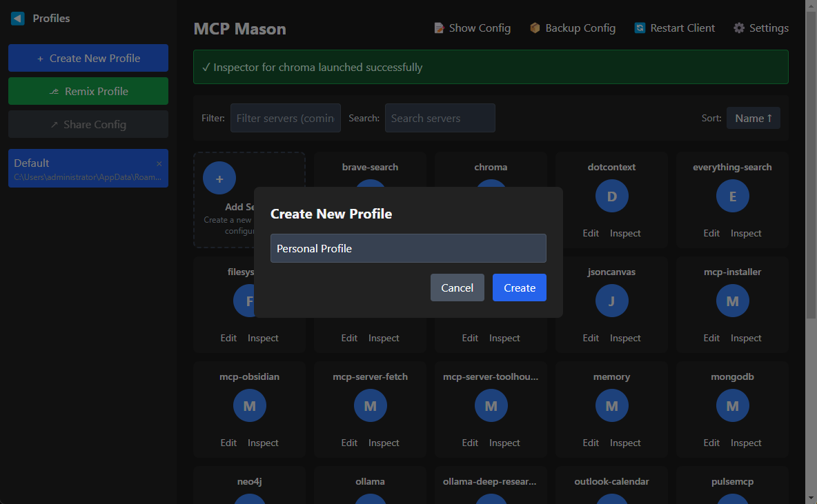Cancel the Create New Profile dialog

[x=457, y=288]
